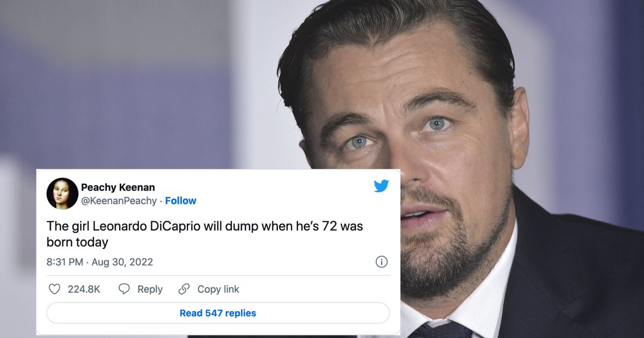Viewport: 644px width, 338px height.
Task: Select the Aug 30, 2022 date text
Action: 122,262
